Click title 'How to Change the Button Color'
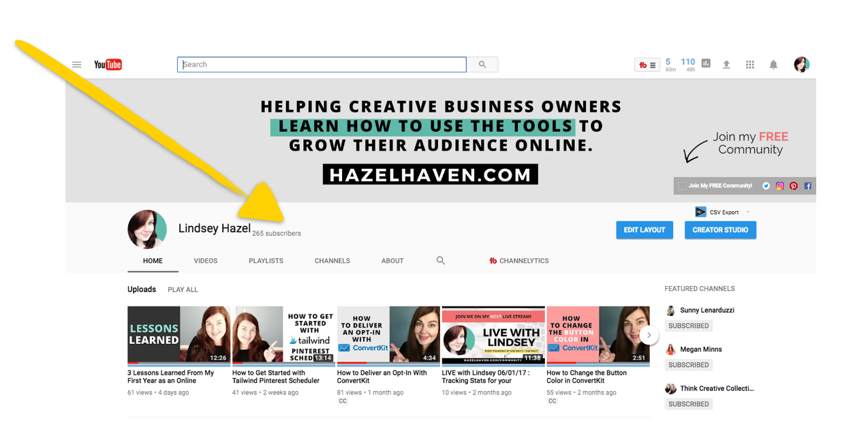 (587, 377)
